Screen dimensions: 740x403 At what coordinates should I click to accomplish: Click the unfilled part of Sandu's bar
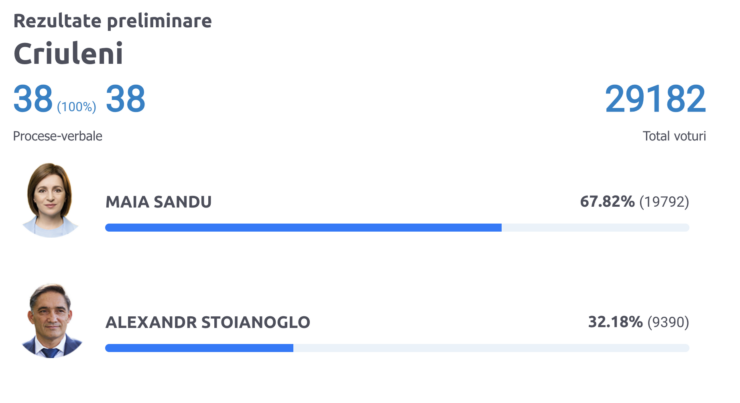[595, 228]
